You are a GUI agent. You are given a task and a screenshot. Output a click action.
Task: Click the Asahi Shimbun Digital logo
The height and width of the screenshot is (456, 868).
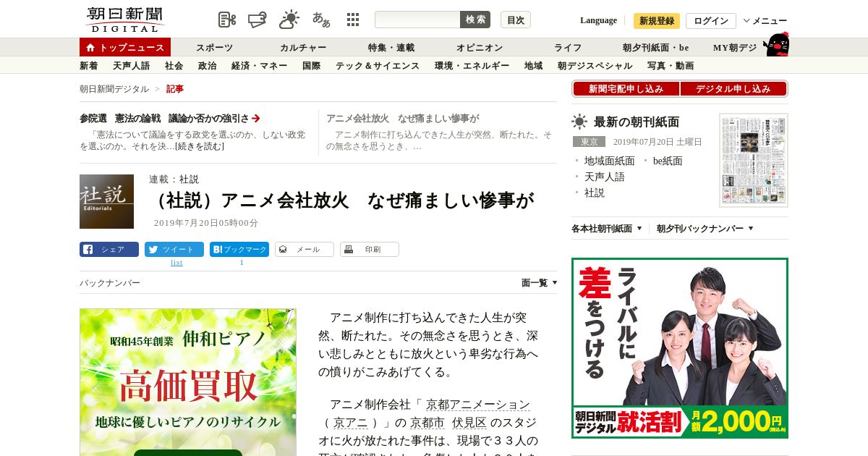(x=124, y=20)
